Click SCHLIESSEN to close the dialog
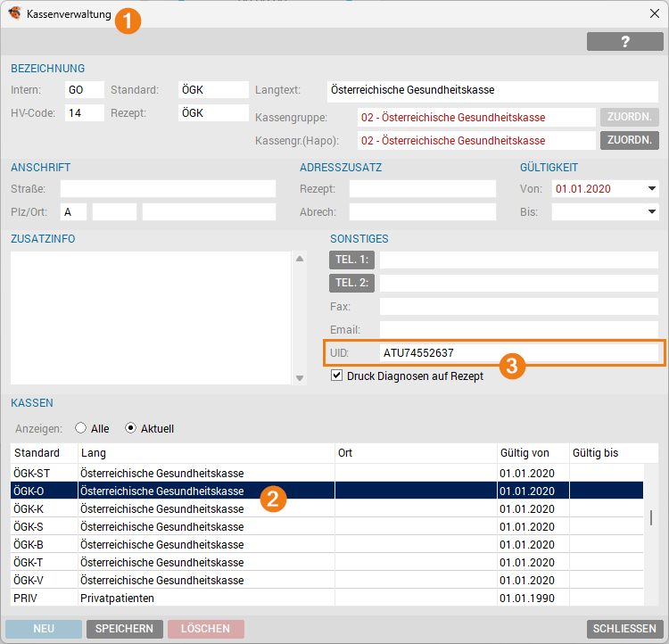Screen dimensions: 669x644 coord(624,629)
